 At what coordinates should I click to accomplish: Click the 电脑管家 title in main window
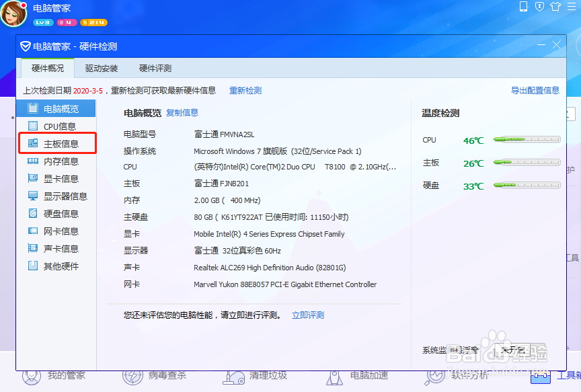pyautogui.click(x=52, y=8)
